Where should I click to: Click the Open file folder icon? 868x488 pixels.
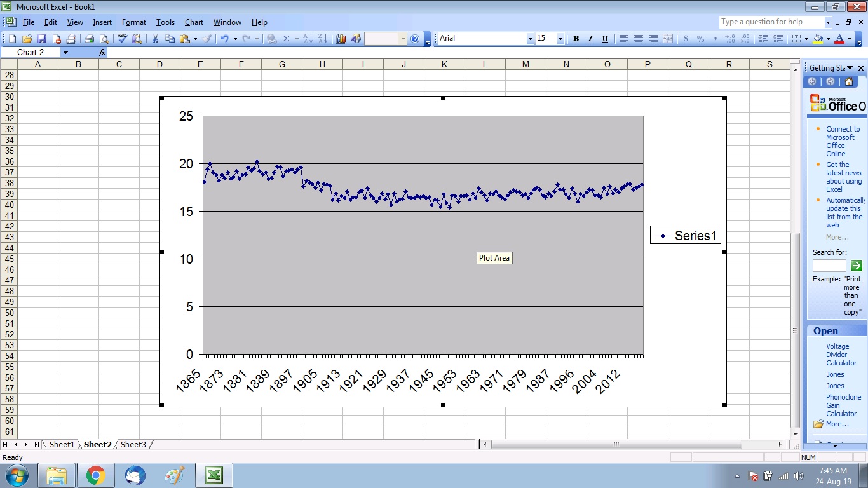coord(27,39)
